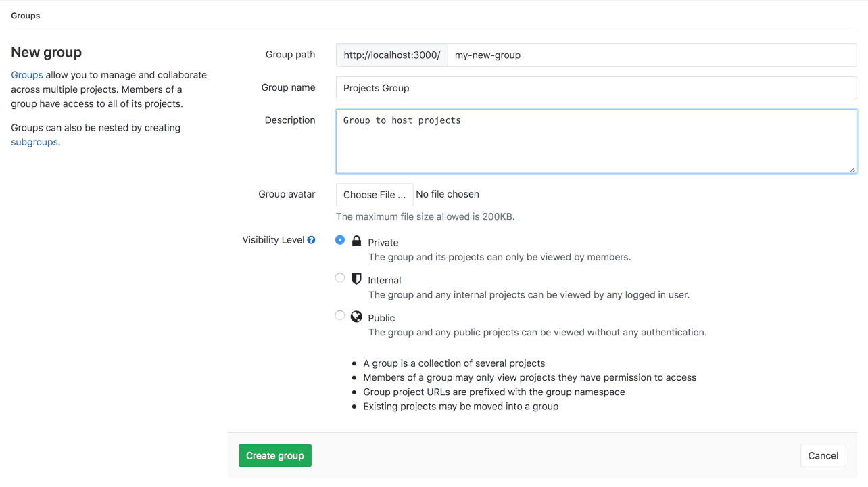The width and height of the screenshot is (868, 487).
Task: Click the globe icon beside Public
Action: point(356,317)
